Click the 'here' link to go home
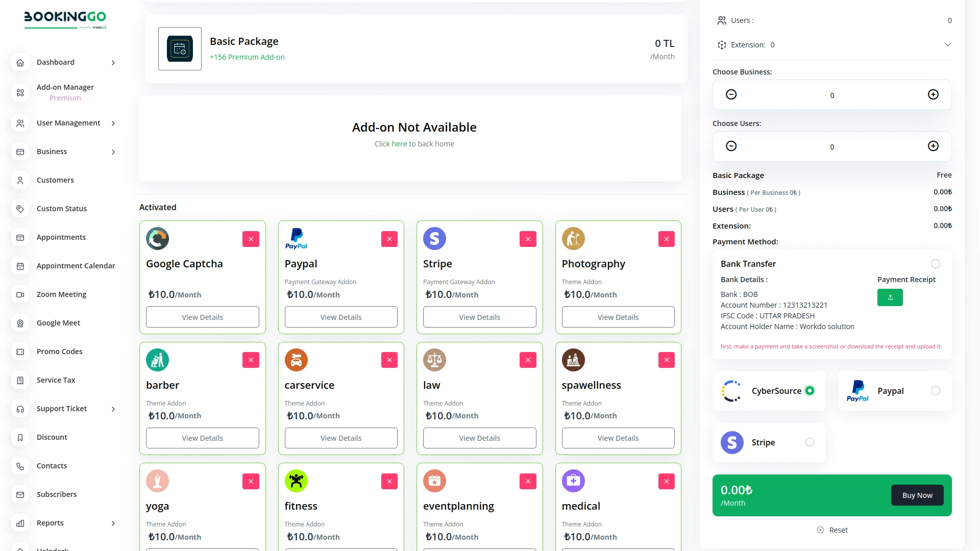Image resolution: width=980 pixels, height=551 pixels. 399,144
